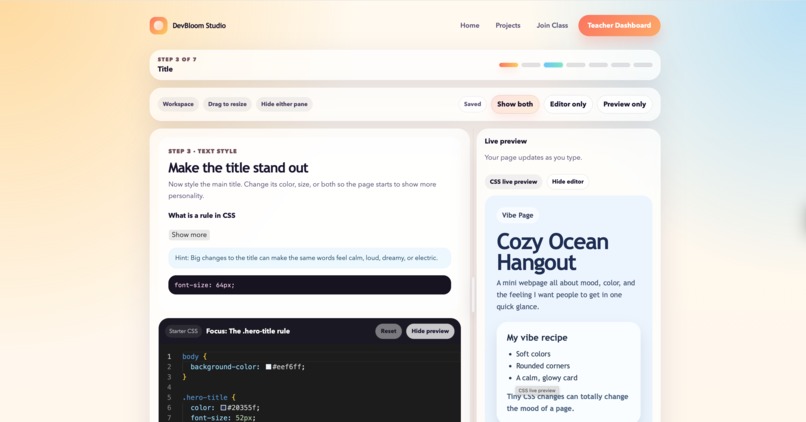The height and width of the screenshot is (422, 806).
Task: Open the Home nav link
Action: click(x=469, y=25)
